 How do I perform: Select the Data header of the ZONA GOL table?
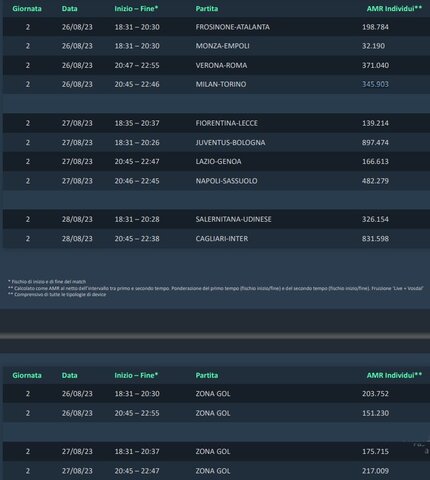pyautogui.click(x=69, y=375)
